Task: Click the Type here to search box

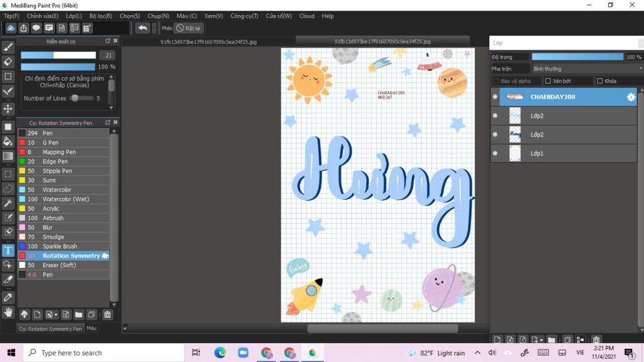Action: tap(104, 353)
